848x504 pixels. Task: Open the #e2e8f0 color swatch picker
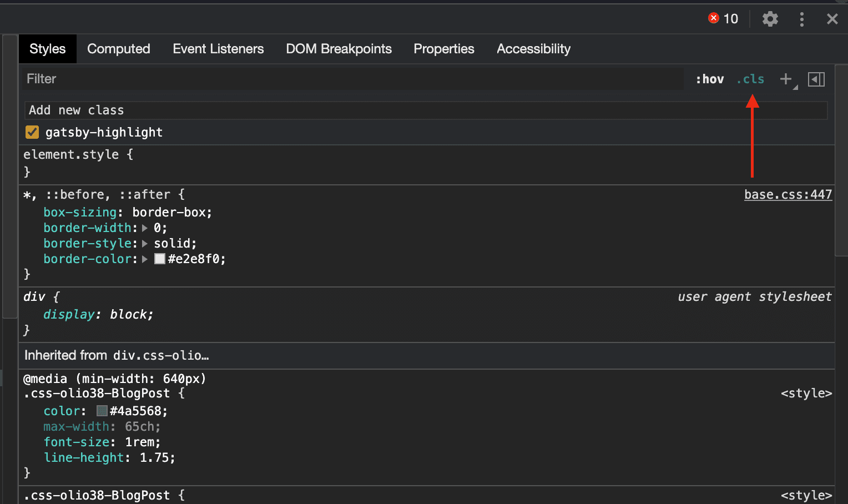160,259
